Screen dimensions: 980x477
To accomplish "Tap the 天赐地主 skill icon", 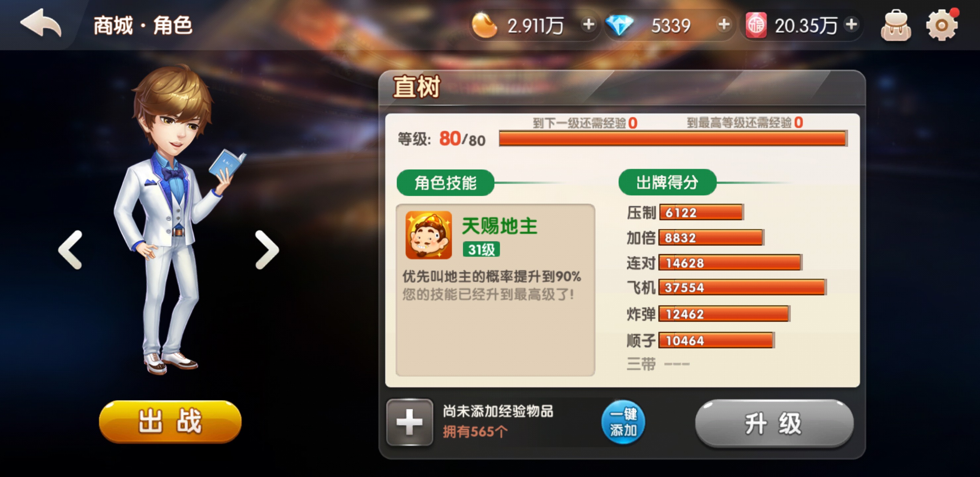I will click(429, 235).
